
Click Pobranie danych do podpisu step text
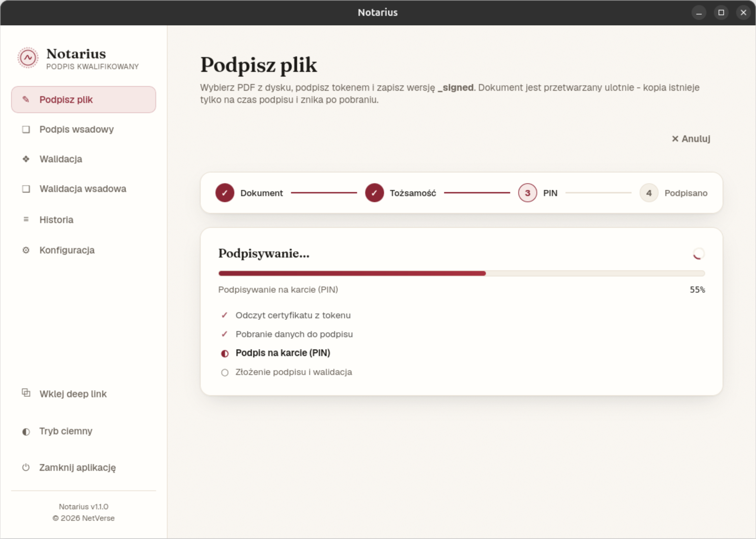click(x=294, y=334)
